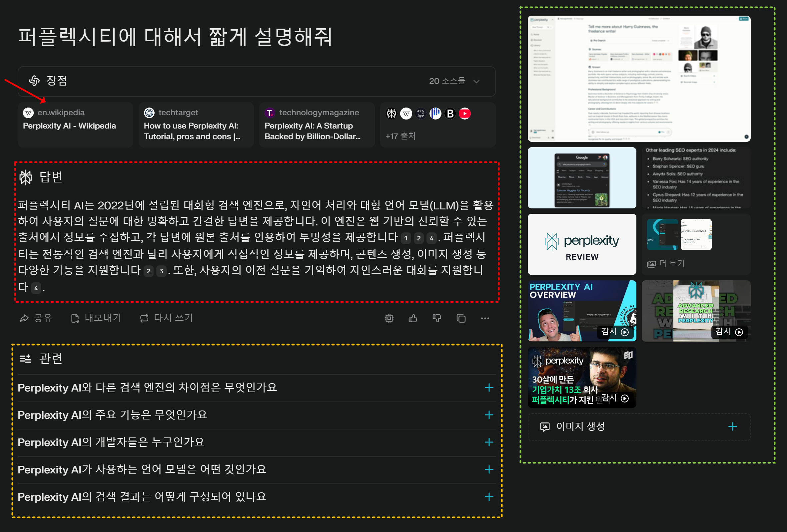
Task: Open the Perplexity AI - Wikipedia source card
Action: click(x=75, y=125)
